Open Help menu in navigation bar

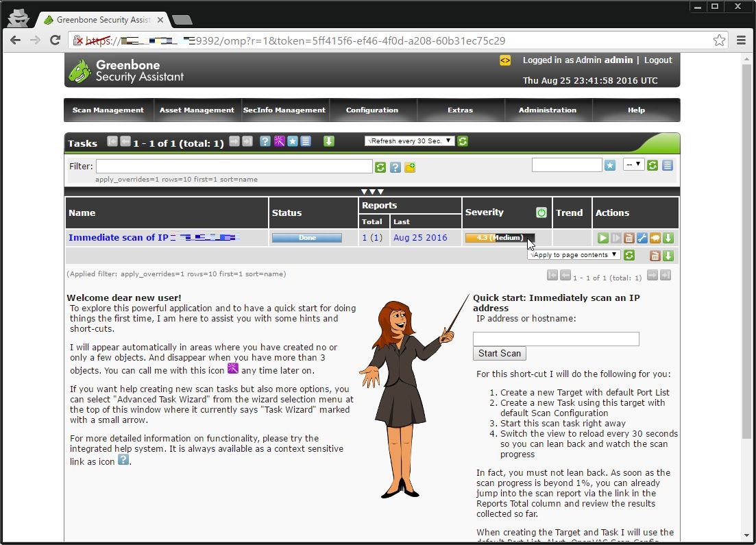pos(636,110)
